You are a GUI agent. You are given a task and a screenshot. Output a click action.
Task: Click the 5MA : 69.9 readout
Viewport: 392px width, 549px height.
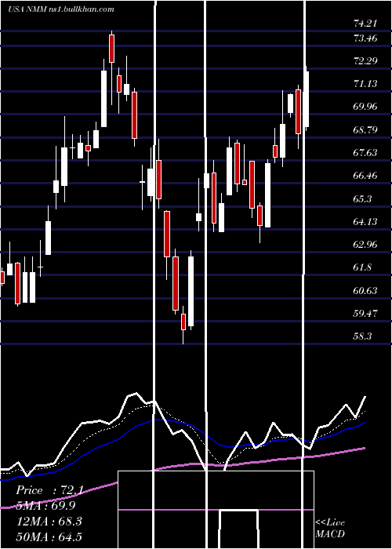point(45,506)
